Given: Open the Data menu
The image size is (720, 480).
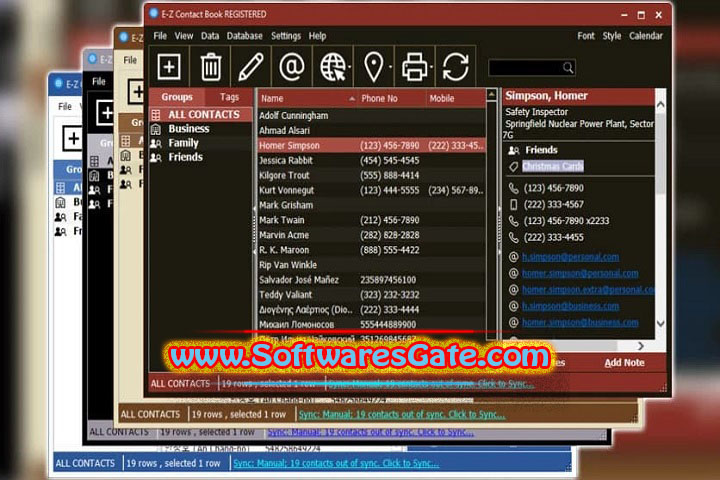Looking at the screenshot, I should point(210,36).
